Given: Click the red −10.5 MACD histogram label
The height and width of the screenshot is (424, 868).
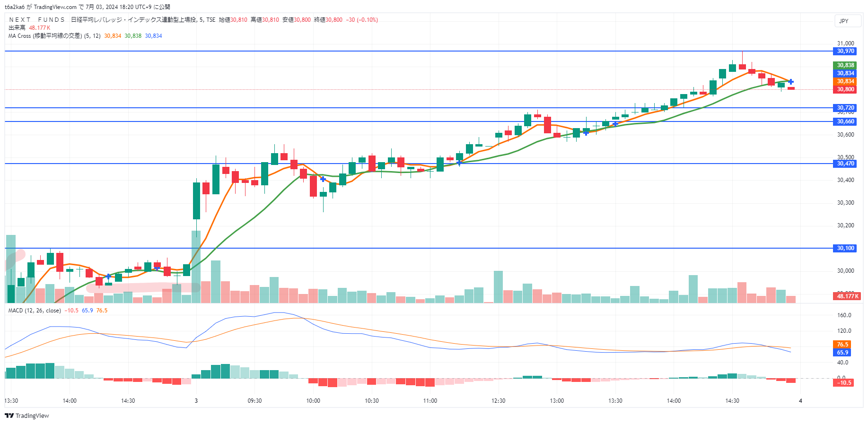Looking at the screenshot, I should 843,383.
